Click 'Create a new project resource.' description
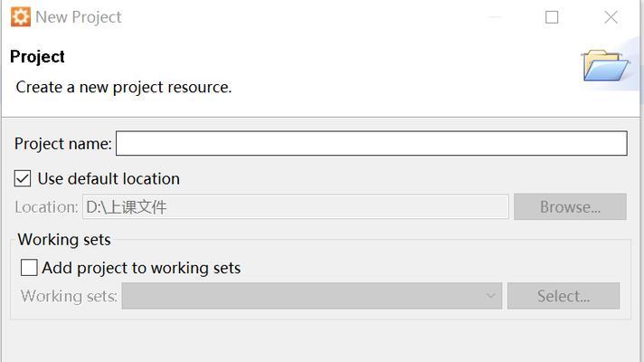644x362 pixels. pos(124,87)
